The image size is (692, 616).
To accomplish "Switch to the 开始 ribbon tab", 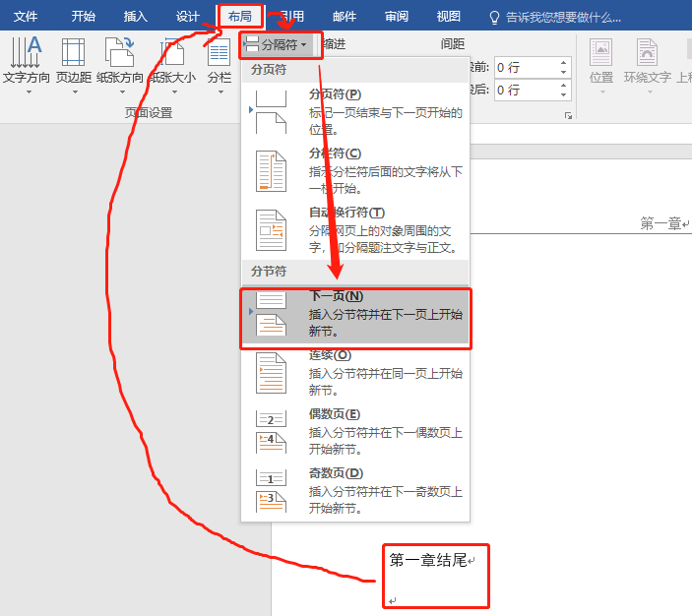I will (x=83, y=17).
